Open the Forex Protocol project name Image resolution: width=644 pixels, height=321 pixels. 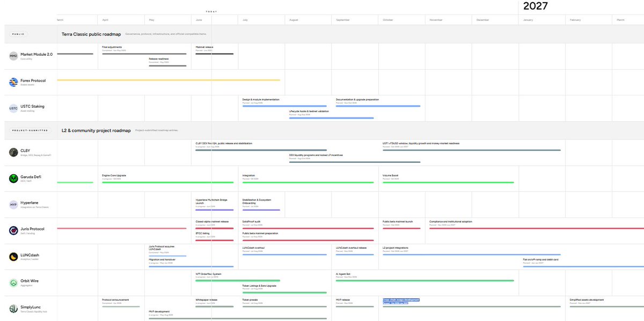tap(33, 80)
